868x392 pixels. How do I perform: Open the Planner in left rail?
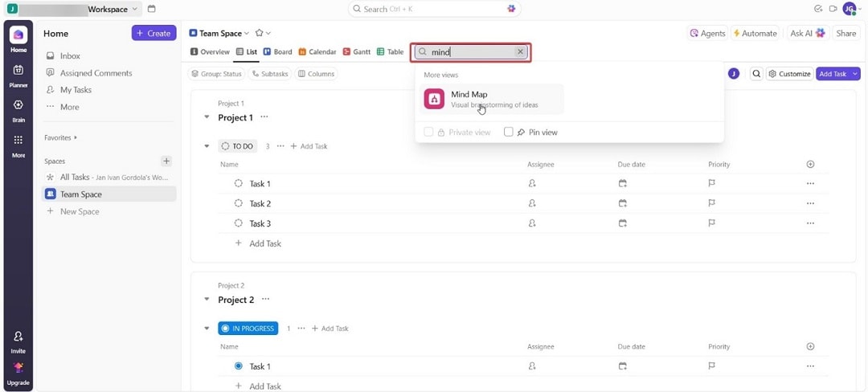(18, 70)
